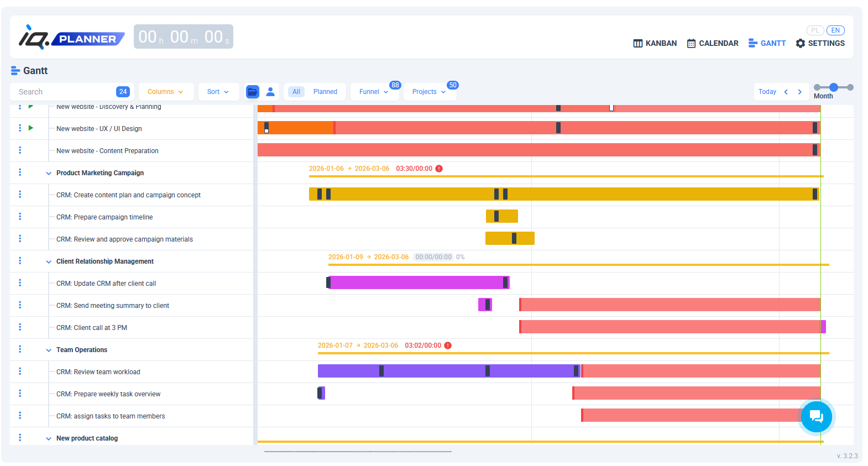Jump to Today in the timeline
868x466 pixels.
click(x=767, y=92)
